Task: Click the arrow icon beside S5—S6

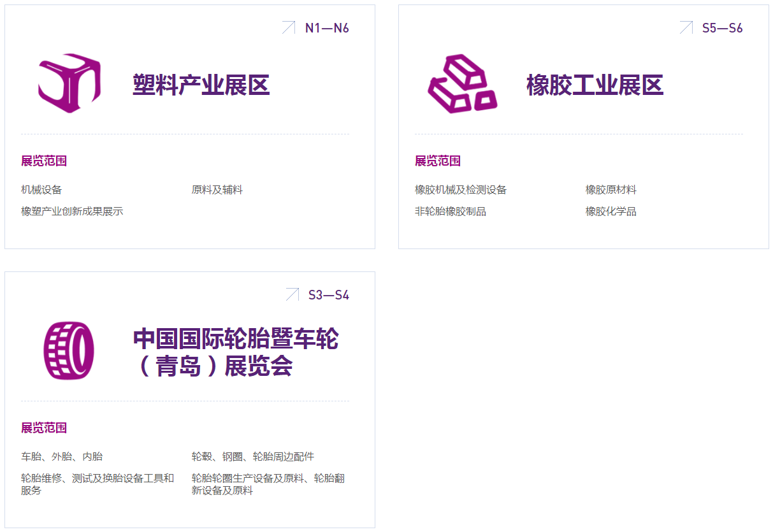Action: [x=686, y=27]
